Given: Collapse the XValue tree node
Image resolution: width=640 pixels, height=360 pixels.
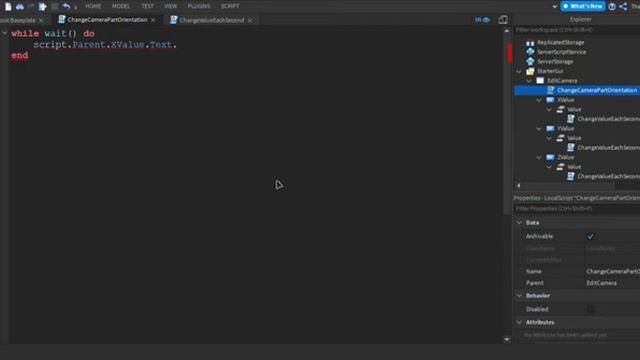Looking at the screenshot, I should (x=539, y=100).
